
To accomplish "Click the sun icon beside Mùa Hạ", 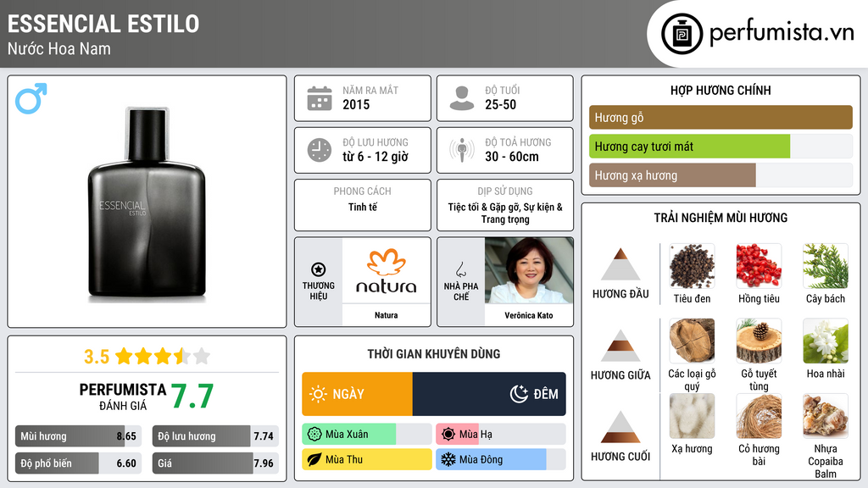I will 448,435.
